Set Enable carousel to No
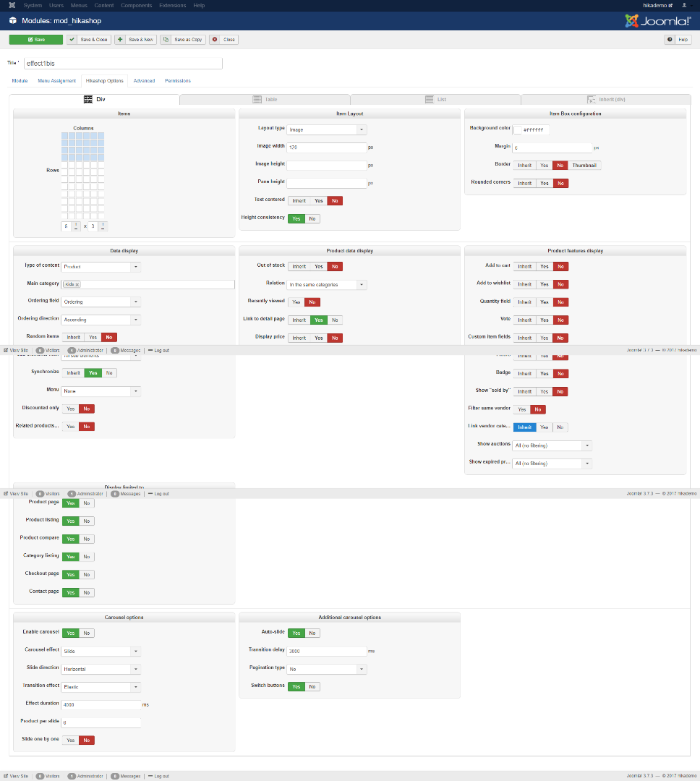Image resolution: width=700 pixels, height=781 pixels. pyautogui.click(x=87, y=633)
